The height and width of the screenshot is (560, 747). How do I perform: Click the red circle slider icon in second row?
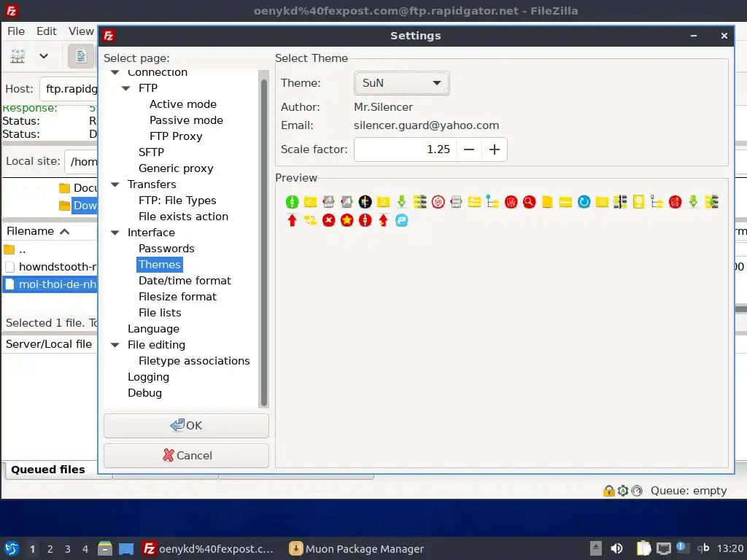point(365,220)
